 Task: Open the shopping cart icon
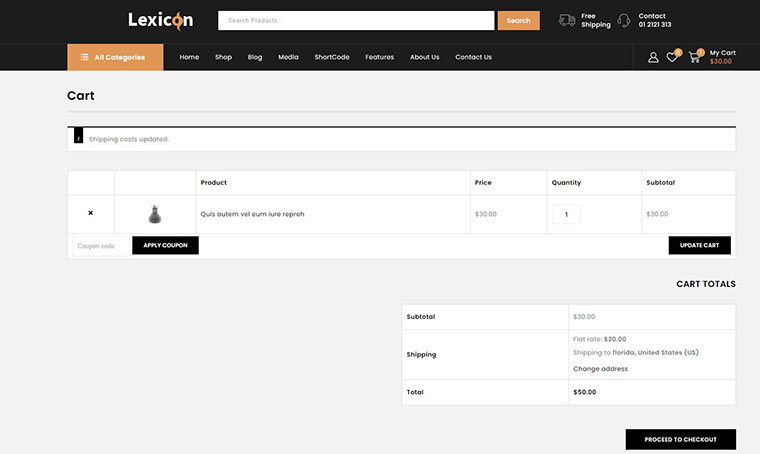(x=694, y=57)
